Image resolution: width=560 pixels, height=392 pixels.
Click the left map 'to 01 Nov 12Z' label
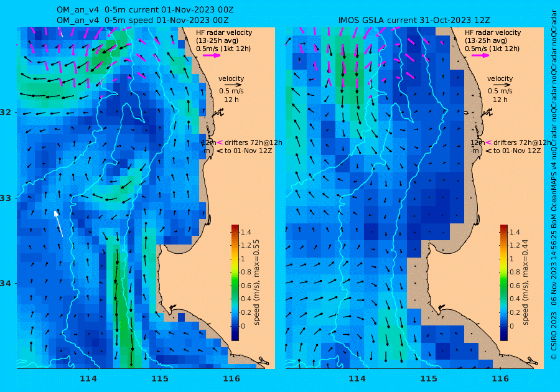[248, 151]
